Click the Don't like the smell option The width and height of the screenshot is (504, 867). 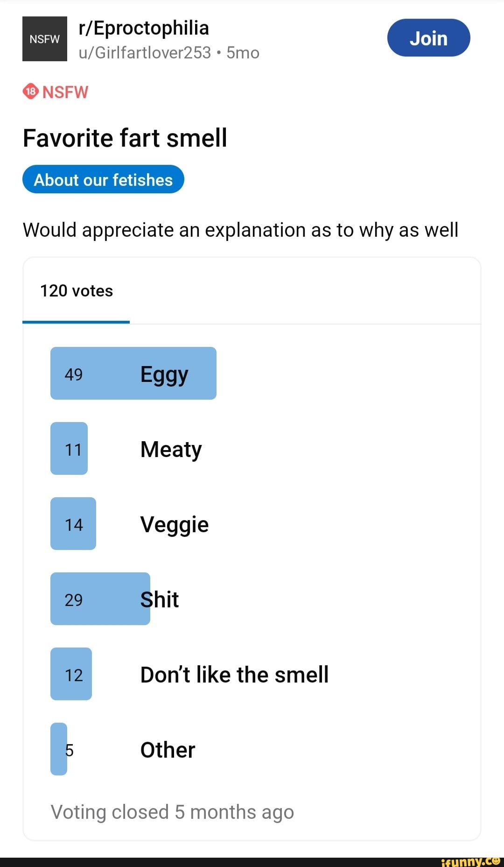[234, 675]
